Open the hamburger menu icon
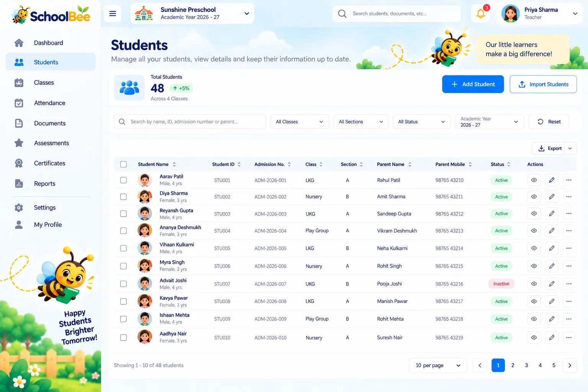This screenshot has height=392, width=588. point(113,14)
